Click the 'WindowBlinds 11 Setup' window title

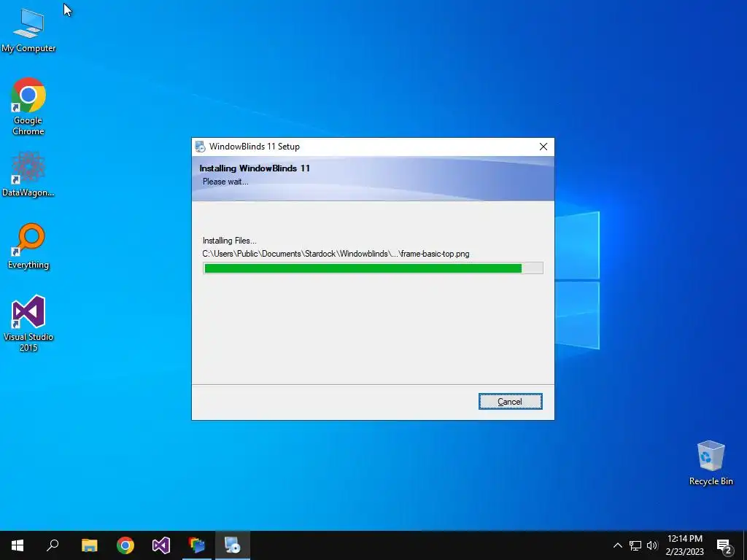point(255,147)
